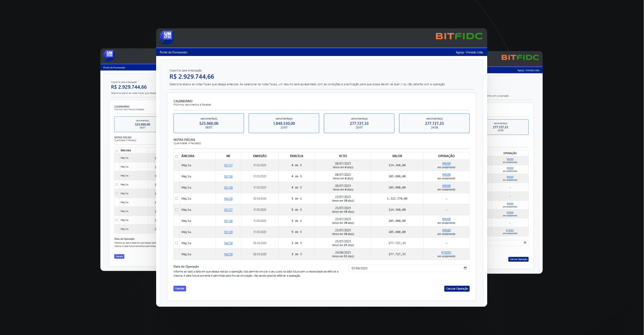The height and width of the screenshot is (335, 644).
Task: Open Portal do Fornecedor in center window bar
Action: [x=174, y=52]
